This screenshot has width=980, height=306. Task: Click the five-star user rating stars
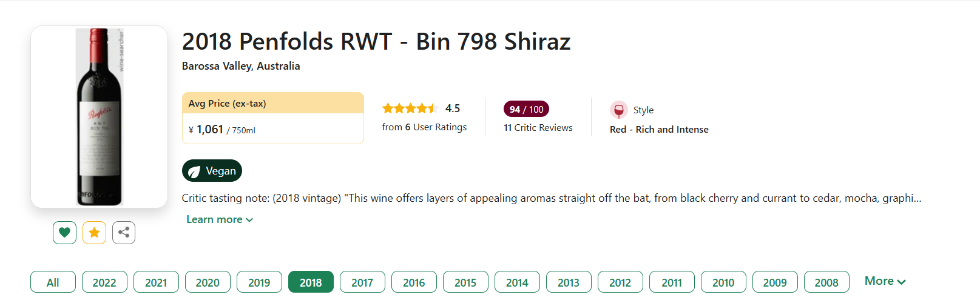click(410, 108)
